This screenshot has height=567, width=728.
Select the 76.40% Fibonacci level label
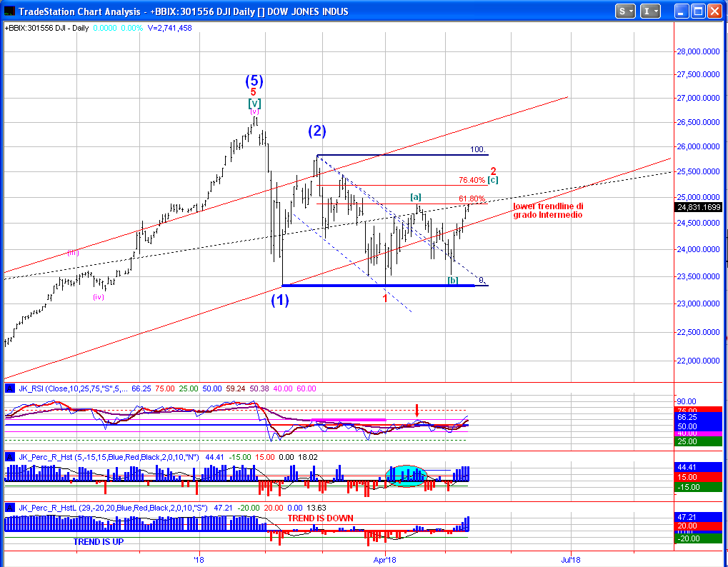[472, 180]
